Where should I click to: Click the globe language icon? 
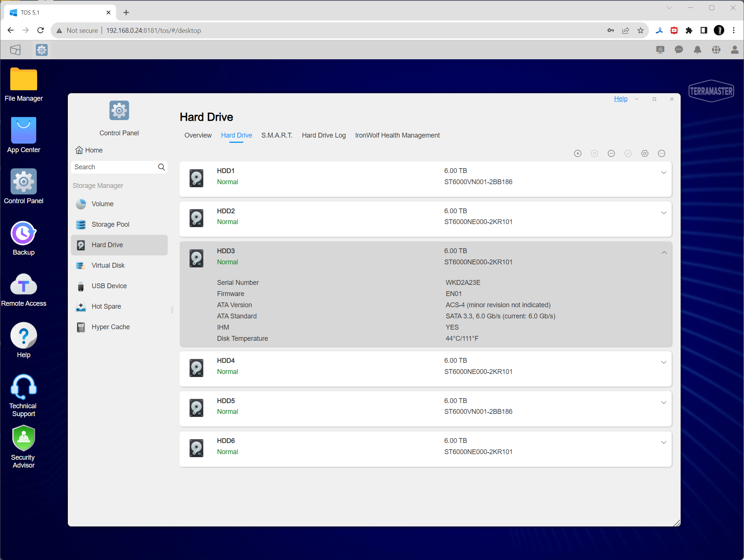coord(716,50)
